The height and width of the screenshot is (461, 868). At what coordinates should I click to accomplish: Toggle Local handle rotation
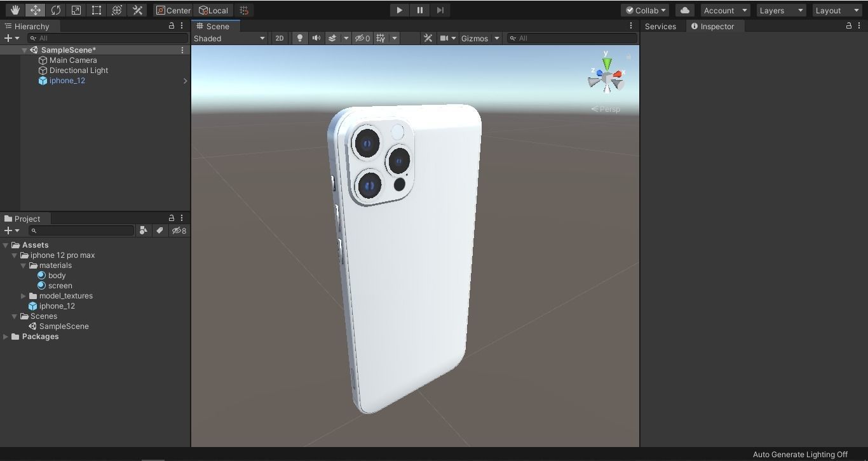point(214,10)
